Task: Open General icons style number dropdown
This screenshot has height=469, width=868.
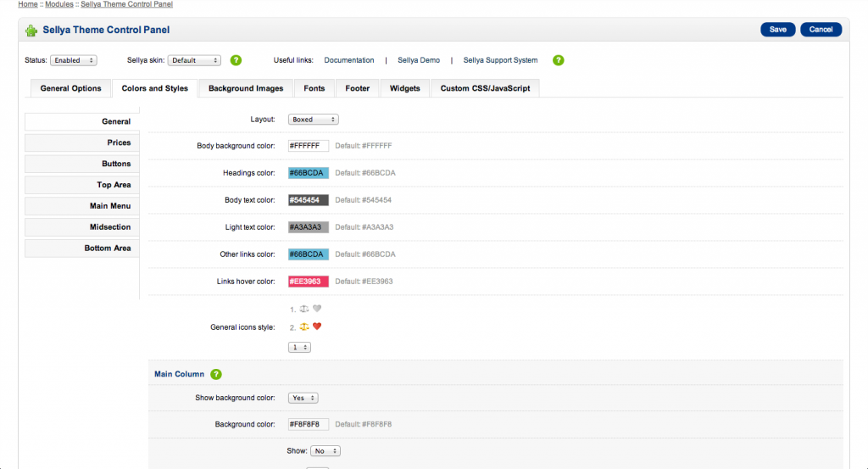Action: [x=299, y=347]
